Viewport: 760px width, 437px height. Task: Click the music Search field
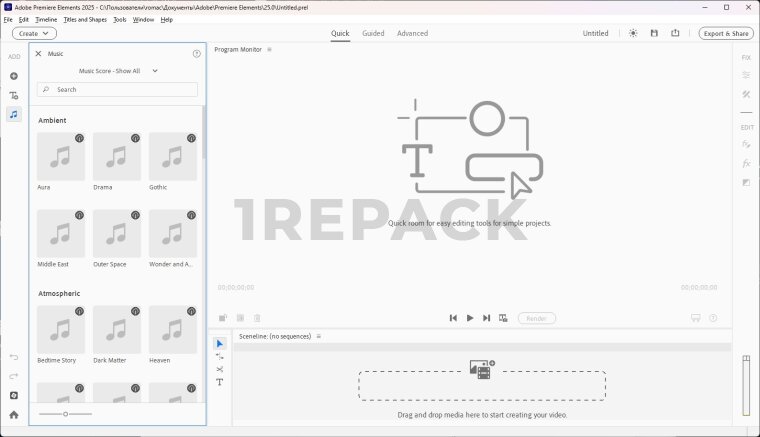[x=118, y=90]
